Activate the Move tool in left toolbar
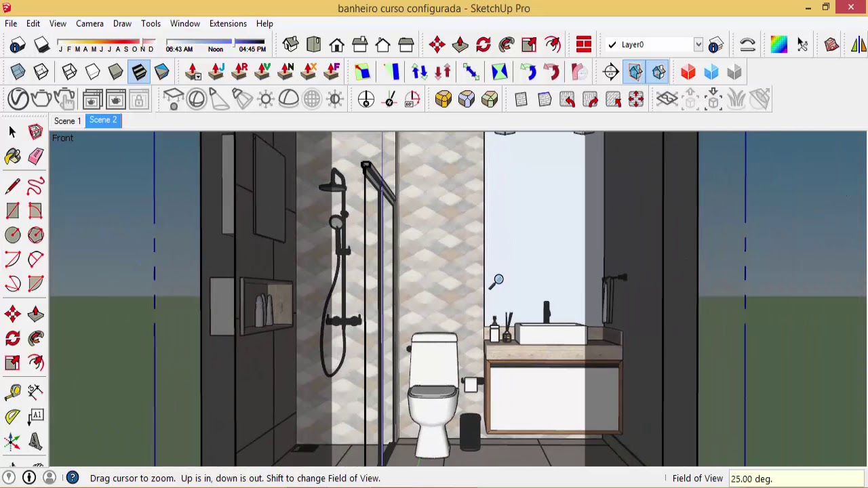This screenshot has height=488, width=868. [12, 313]
